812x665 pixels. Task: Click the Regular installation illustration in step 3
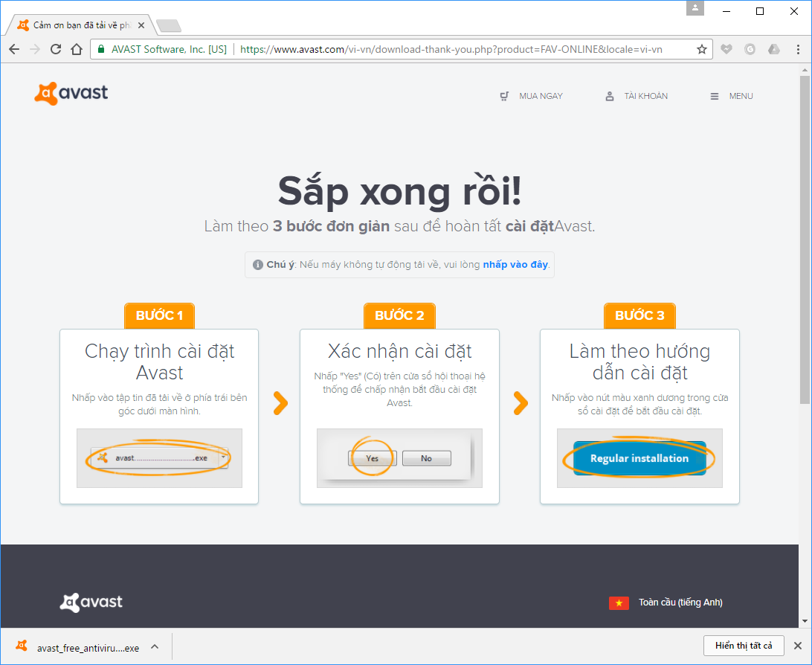(x=639, y=458)
